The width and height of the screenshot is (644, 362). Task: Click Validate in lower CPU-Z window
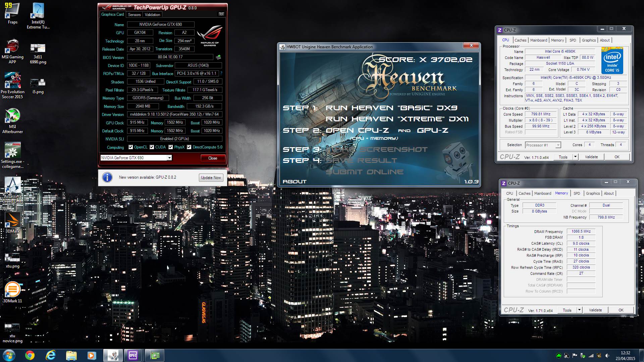[x=595, y=310]
